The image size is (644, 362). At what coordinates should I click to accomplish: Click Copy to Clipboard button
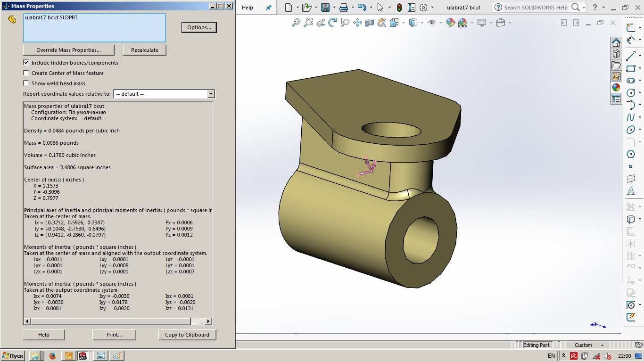coord(187,335)
